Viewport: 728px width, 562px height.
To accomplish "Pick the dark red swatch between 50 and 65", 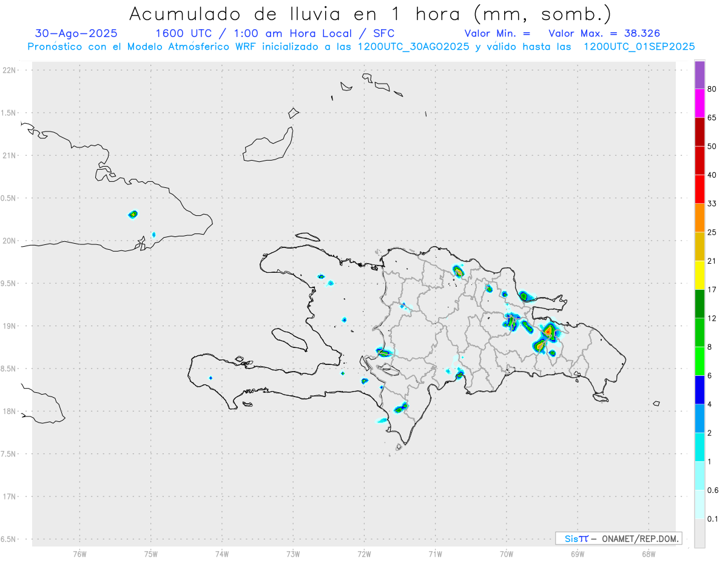I will tap(699, 132).
